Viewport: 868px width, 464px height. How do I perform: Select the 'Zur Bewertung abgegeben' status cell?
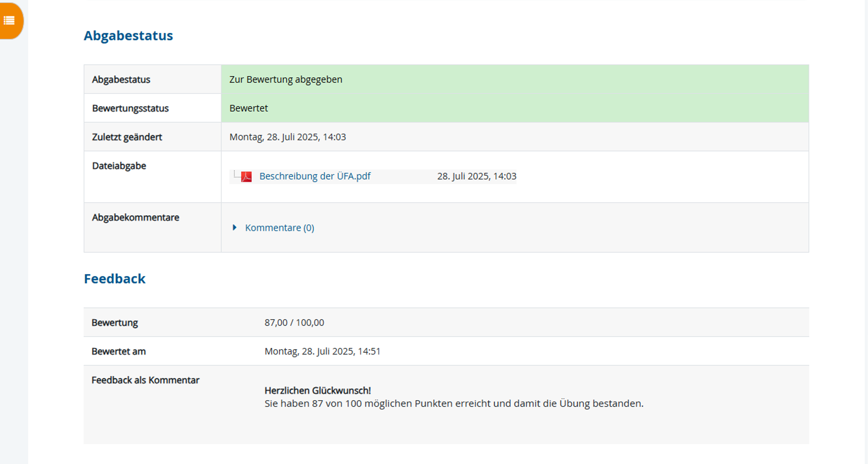[x=286, y=80]
